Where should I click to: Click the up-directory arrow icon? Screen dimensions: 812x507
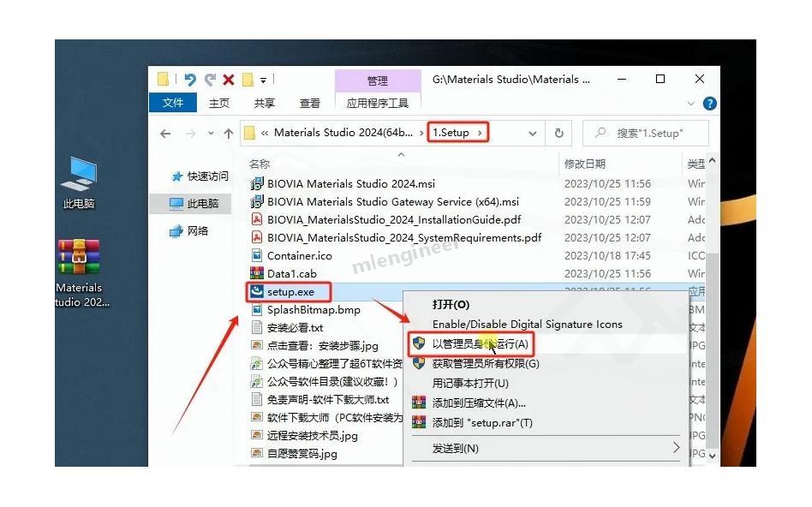tap(229, 133)
